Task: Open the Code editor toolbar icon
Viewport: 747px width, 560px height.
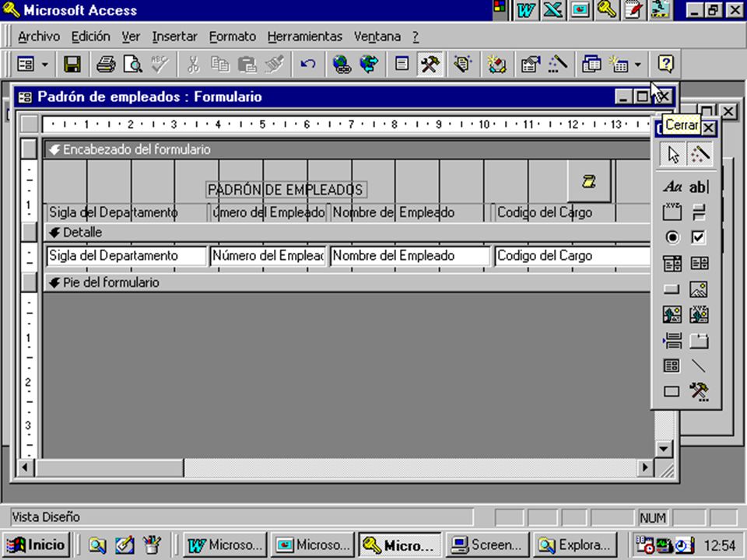Action: click(x=496, y=64)
